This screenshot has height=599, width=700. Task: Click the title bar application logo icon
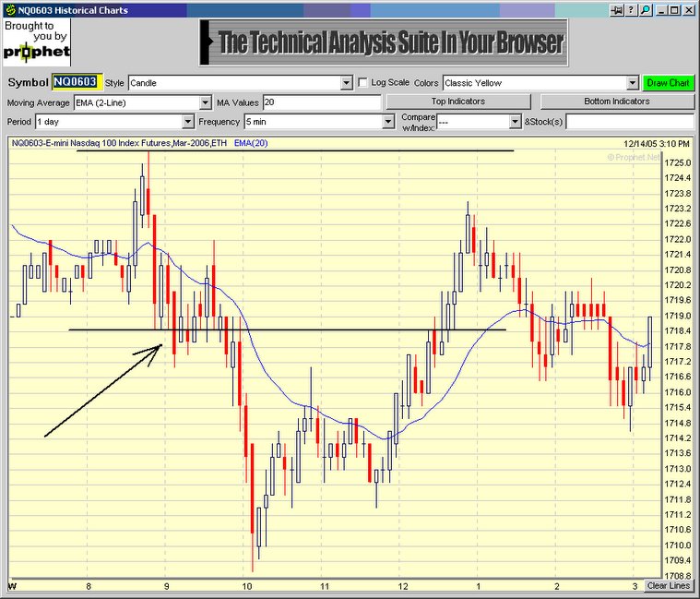[11, 10]
